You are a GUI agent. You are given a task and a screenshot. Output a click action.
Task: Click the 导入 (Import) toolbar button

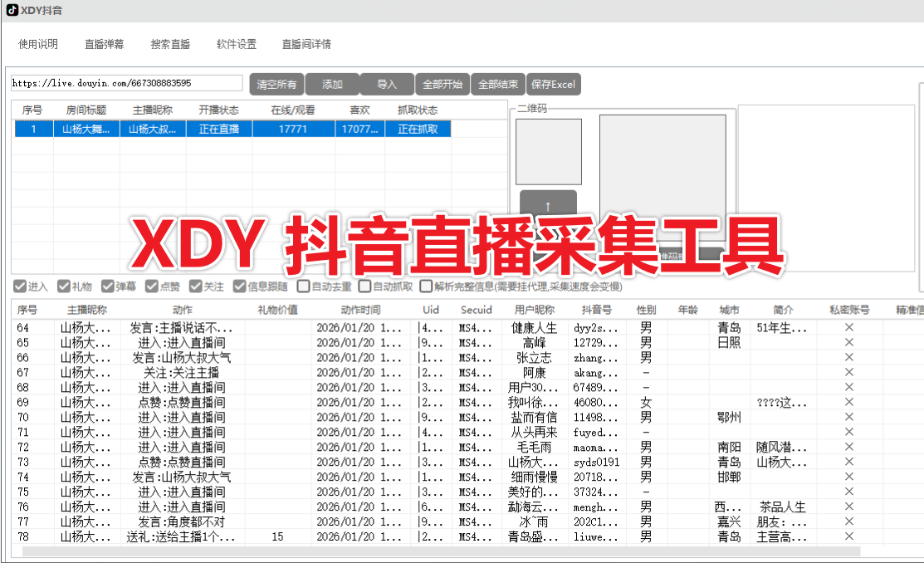387,84
